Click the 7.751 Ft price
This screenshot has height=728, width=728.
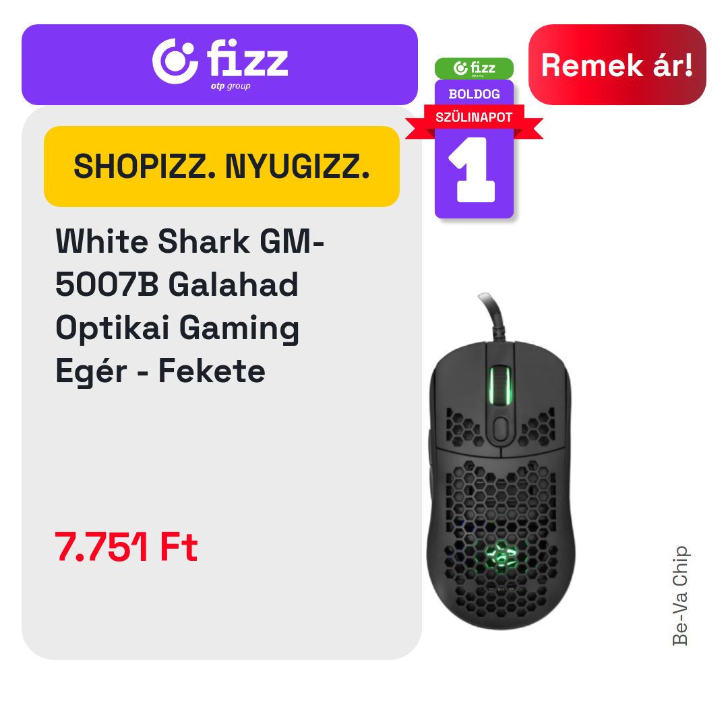pyautogui.click(x=126, y=547)
